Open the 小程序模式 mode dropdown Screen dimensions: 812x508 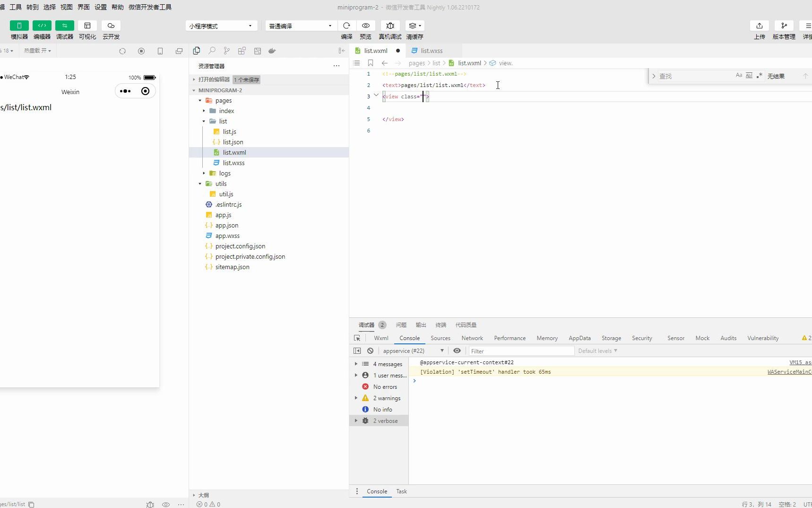[x=221, y=26]
